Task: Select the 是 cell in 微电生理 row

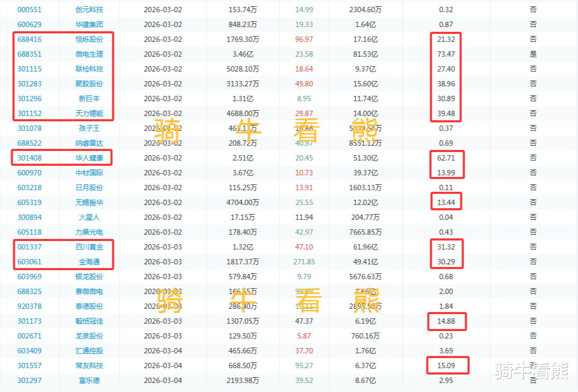Action: 533,54
